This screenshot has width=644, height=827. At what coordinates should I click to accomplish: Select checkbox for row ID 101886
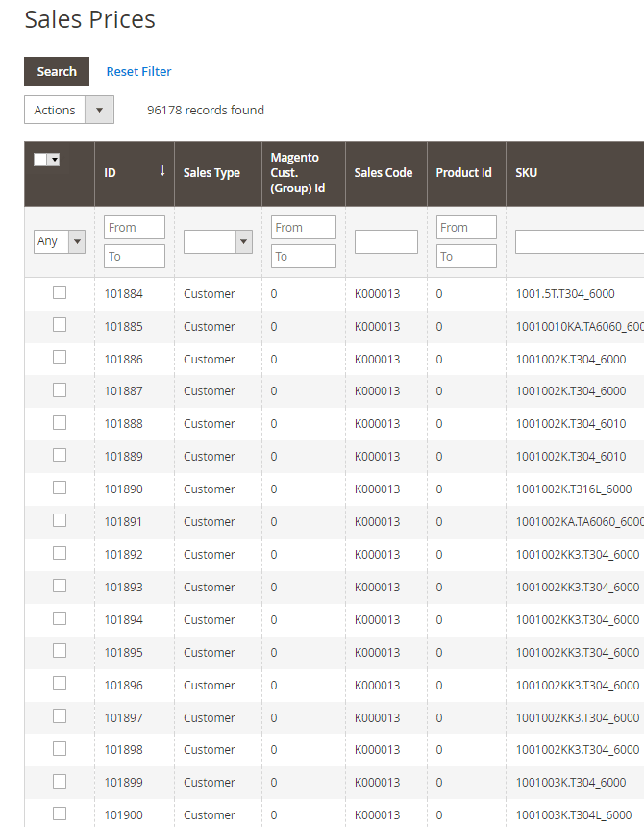click(60, 358)
